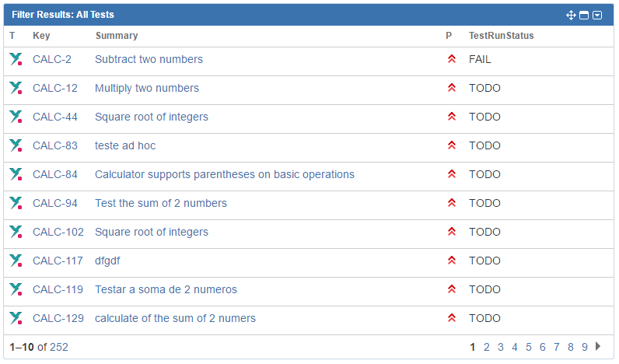This screenshot has width=619, height=364.
Task: Click the move gadget crosshair icon
Action: [571, 15]
